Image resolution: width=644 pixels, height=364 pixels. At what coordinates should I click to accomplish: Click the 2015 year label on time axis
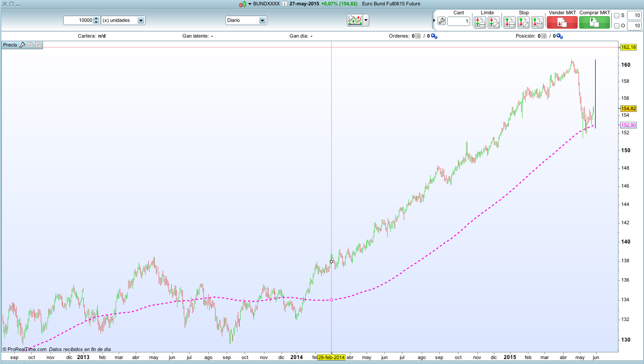point(510,357)
